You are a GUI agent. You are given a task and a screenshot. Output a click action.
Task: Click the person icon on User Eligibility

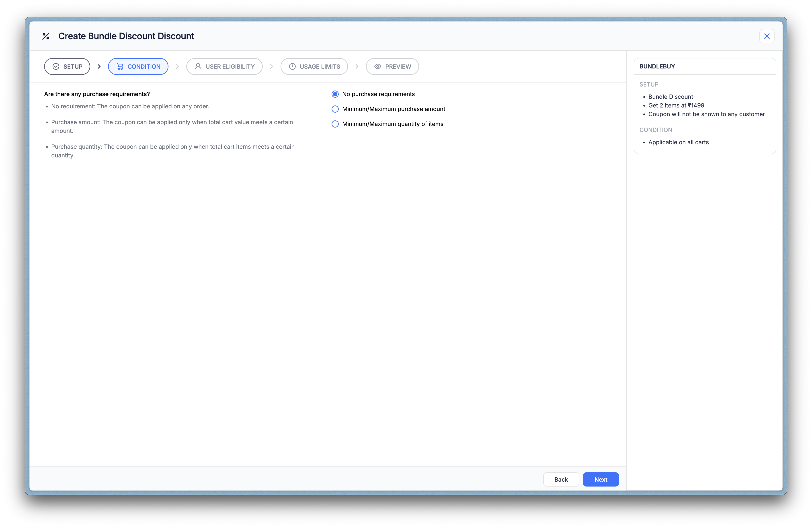pyautogui.click(x=198, y=66)
